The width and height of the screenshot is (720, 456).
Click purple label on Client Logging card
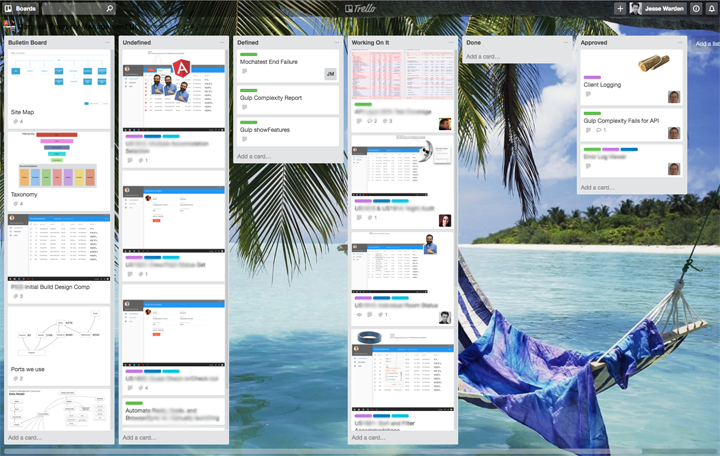592,77
